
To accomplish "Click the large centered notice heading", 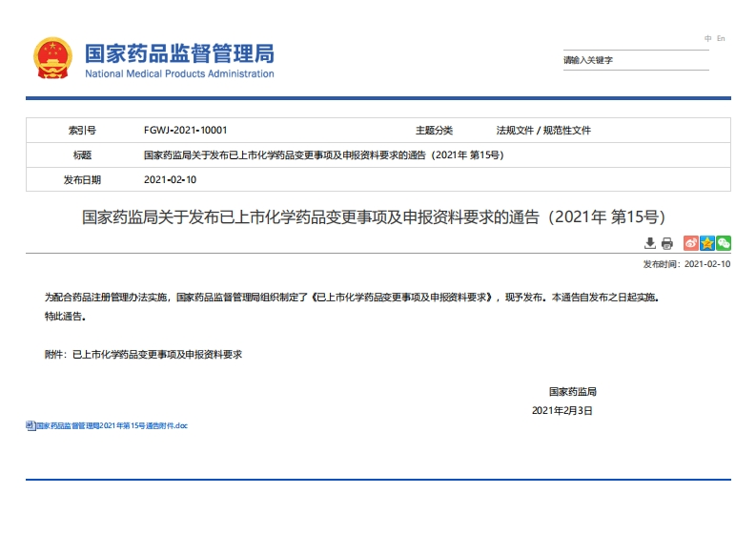I will pos(378,216).
